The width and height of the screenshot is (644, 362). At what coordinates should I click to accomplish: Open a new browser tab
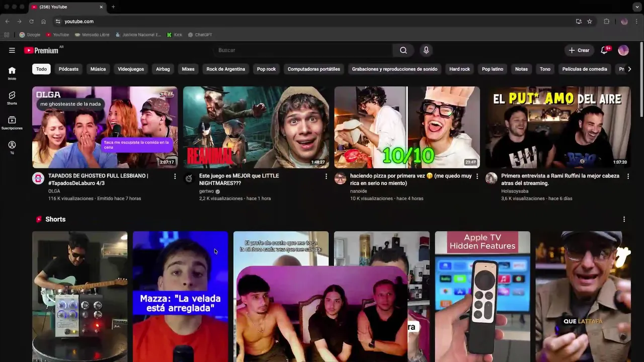(113, 7)
